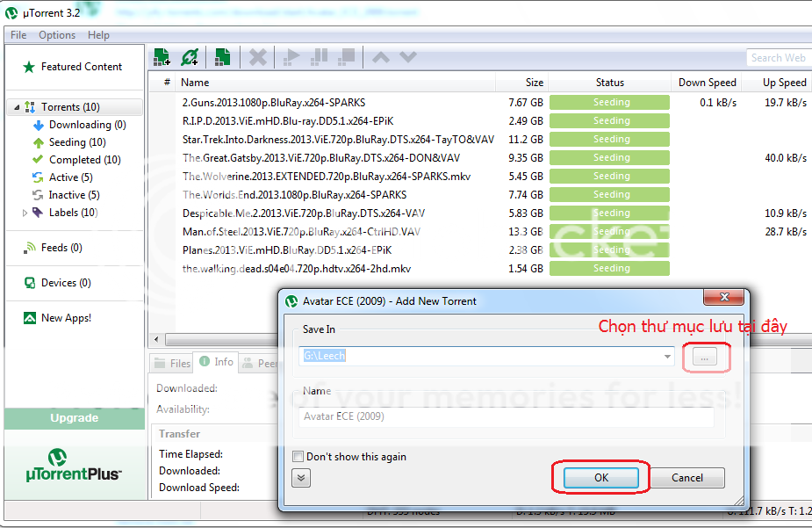Click the Add Torrent toolbar icon

tap(162, 57)
